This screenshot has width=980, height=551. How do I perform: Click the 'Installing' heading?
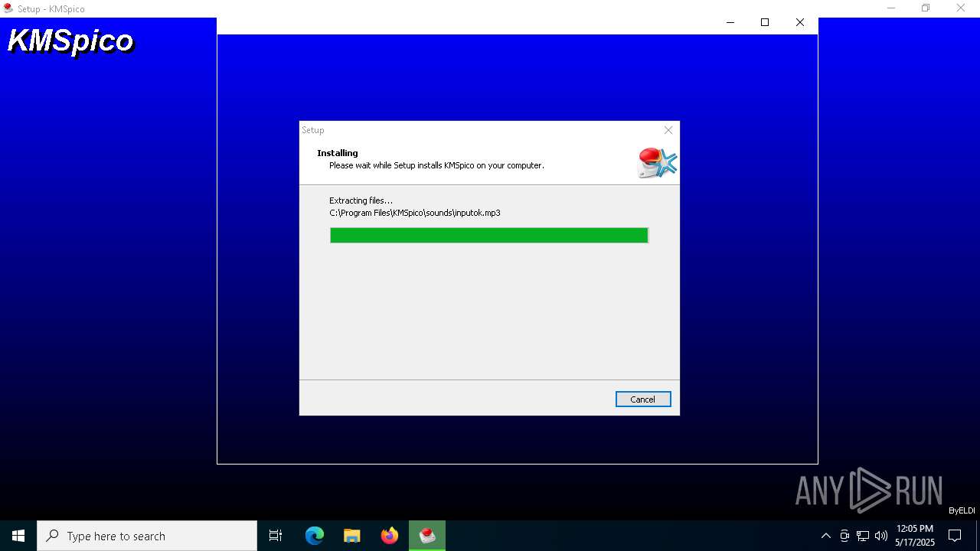(338, 153)
